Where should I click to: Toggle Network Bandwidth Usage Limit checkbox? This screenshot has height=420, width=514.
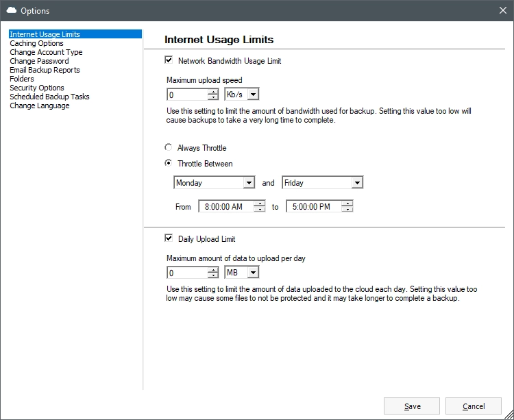(x=169, y=60)
